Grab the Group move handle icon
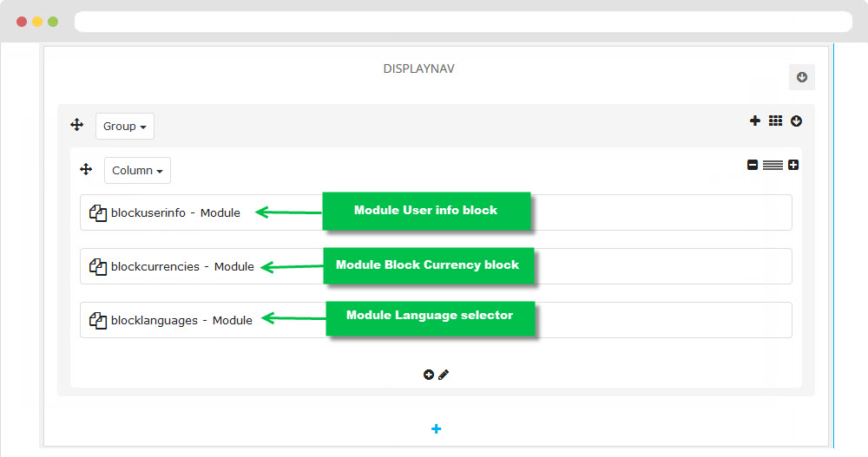This screenshot has height=457, width=868. point(77,125)
